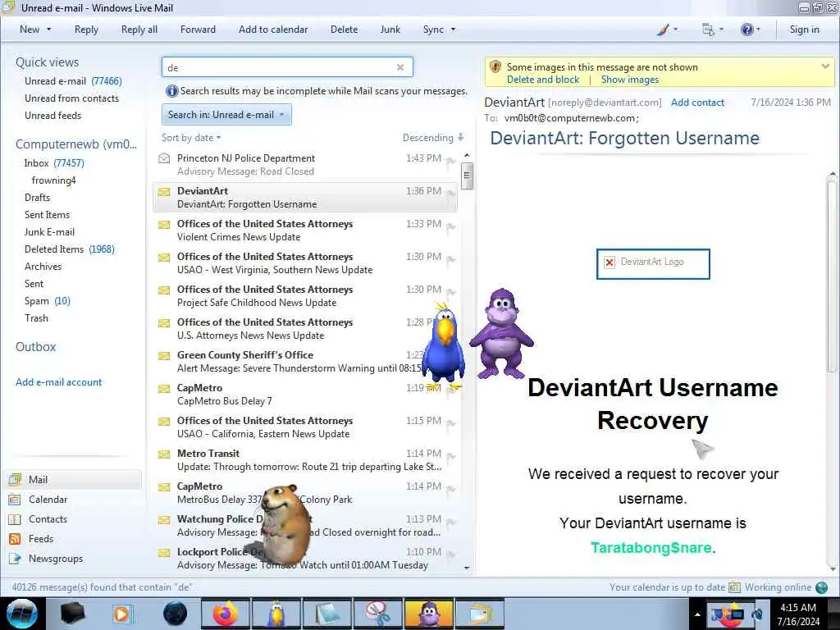The width and height of the screenshot is (840, 630).
Task: Open the purple BonziBuddy taskbar icon
Action: point(429,614)
